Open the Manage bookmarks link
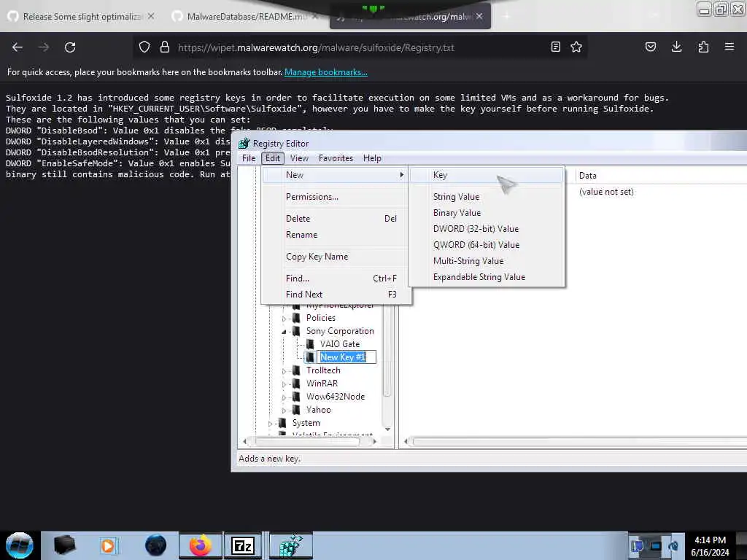 [x=326, y=72]
